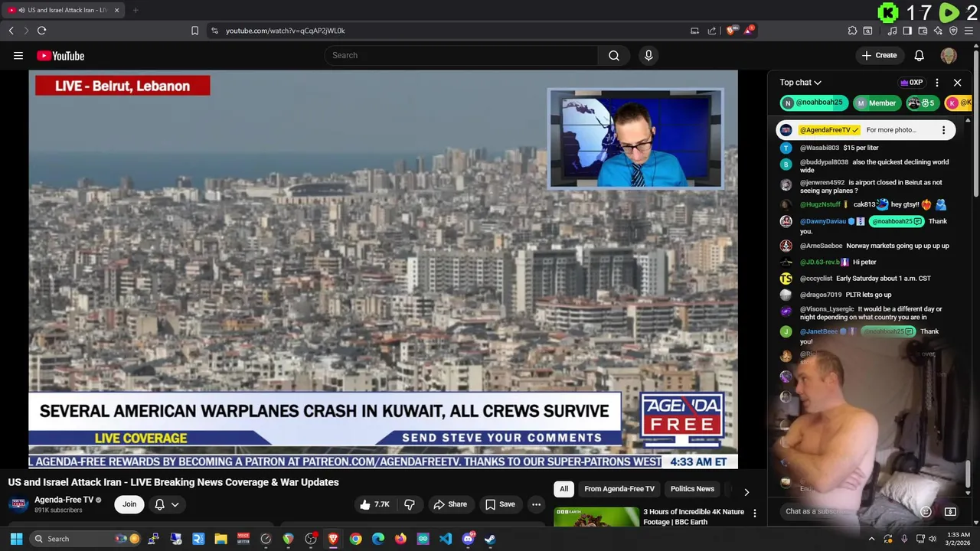Open Brave Rewards triangle icon

(x=749, y=31)
